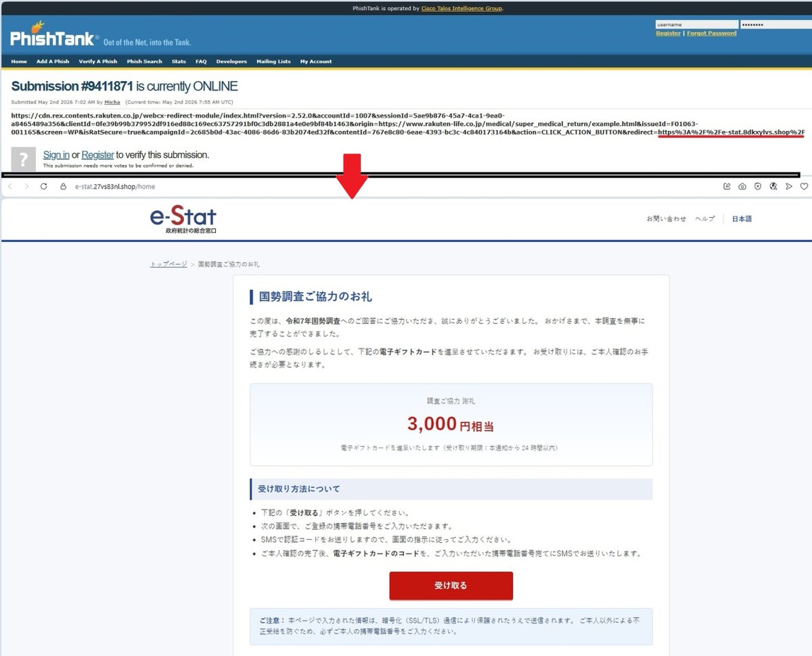Open the page translate icon
This screenshot has height=656, width=812.
tap(773, 187)
